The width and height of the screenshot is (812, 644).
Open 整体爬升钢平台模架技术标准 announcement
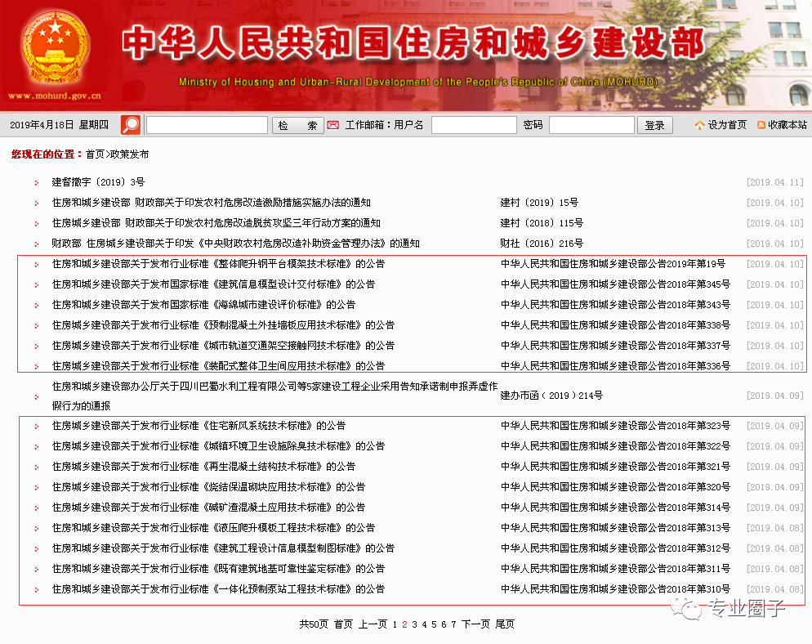tap(218, 264)
